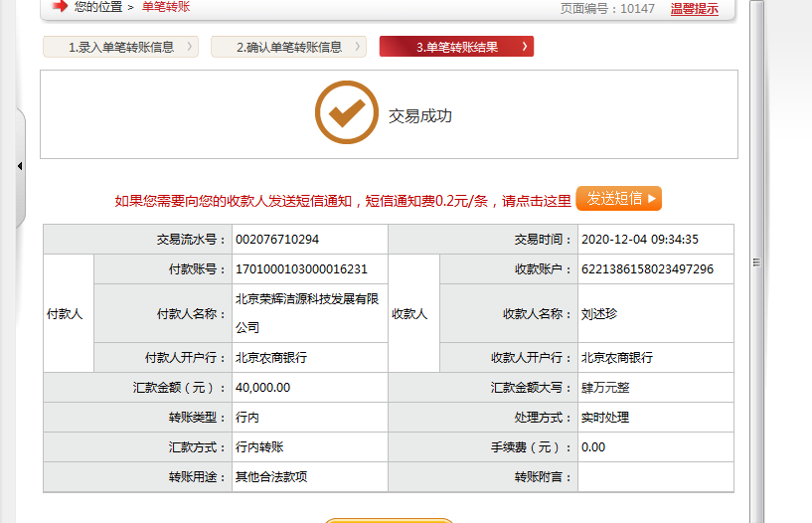812x523 pixels.
Task: Click the payee name 刘述珍
Action: (599, 314)
